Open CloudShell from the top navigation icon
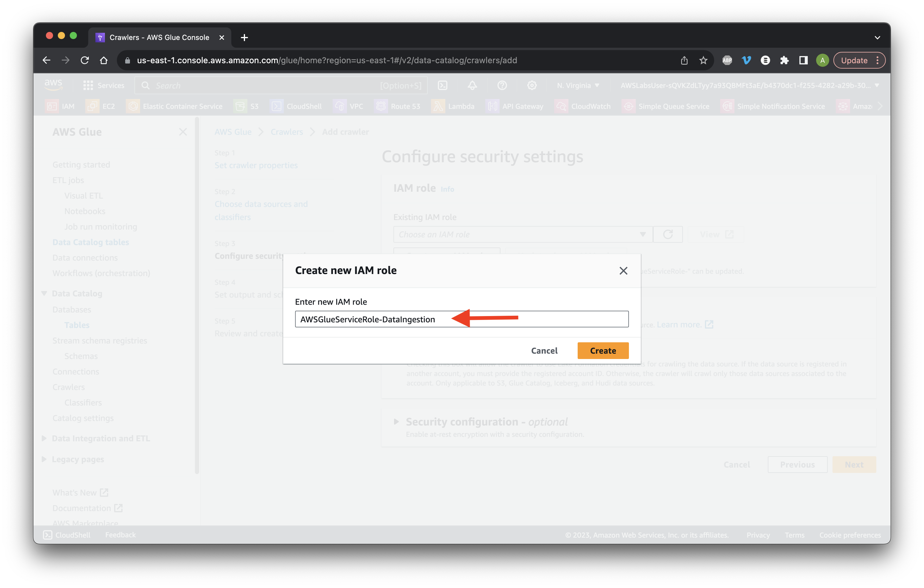The height and width of the screenshot is (588, 924). click(x=442, y=85)
